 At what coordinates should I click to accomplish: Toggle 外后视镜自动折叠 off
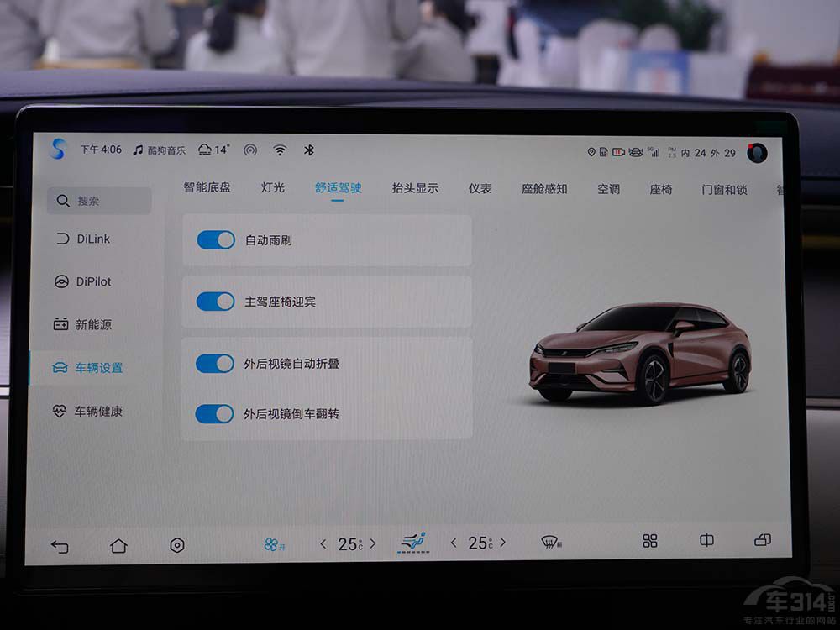coord(215,364)
